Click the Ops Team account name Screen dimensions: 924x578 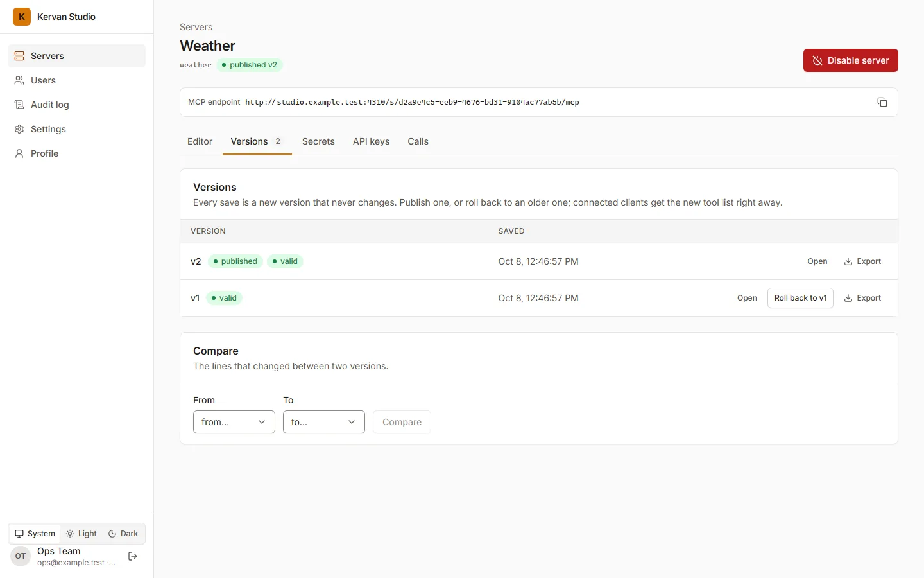click(x=59, y=551)
